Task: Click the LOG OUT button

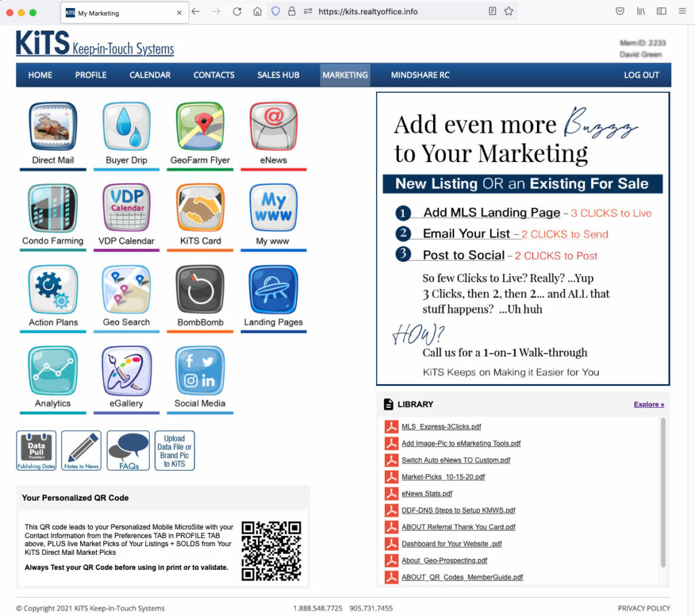Action: 641,75
